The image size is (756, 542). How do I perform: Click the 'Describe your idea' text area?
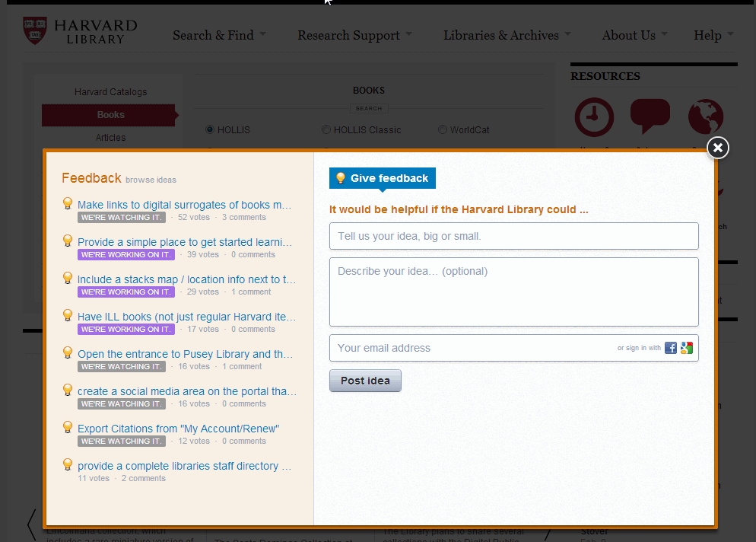(514, 292)
